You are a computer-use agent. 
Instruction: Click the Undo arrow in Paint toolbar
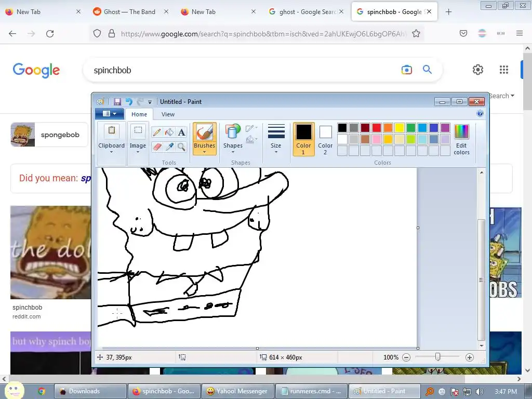(x=129, y=101)
